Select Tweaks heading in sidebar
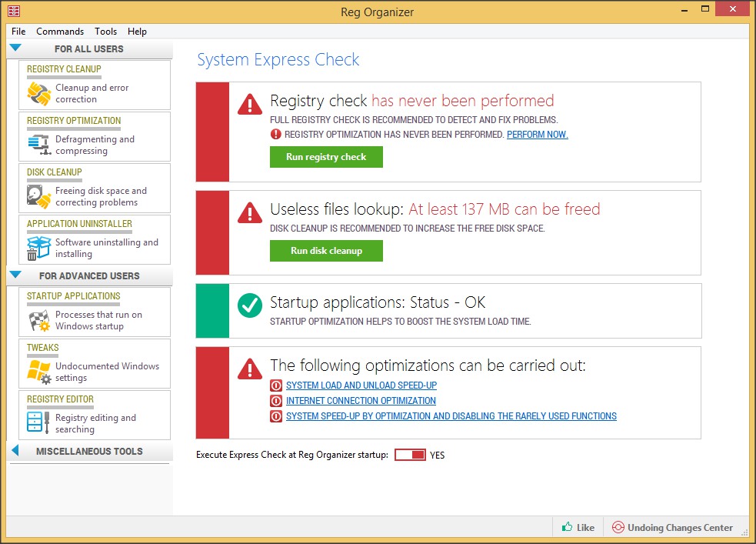 [43, 348]
